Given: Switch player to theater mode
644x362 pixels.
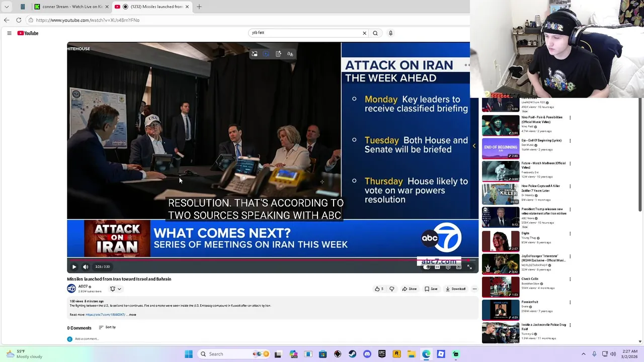Looking at the screenshot, I should click(458, 267).
